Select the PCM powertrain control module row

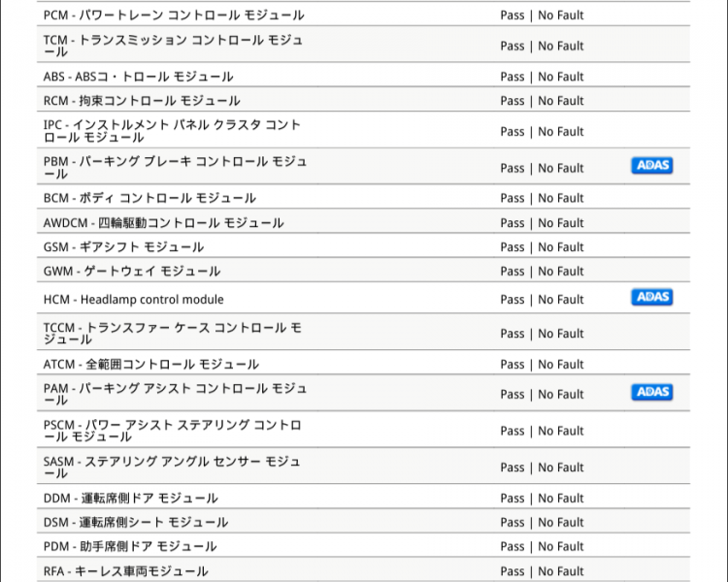(364, 15)
